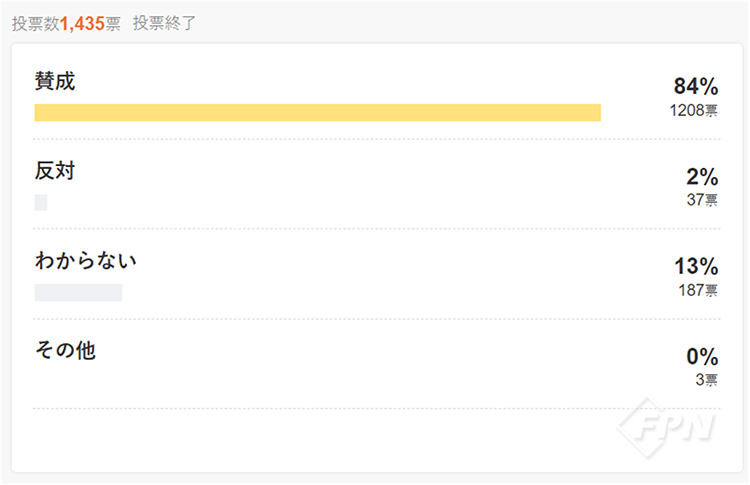
Task: Click the 0% percentage value
Action: pos(702,357)
